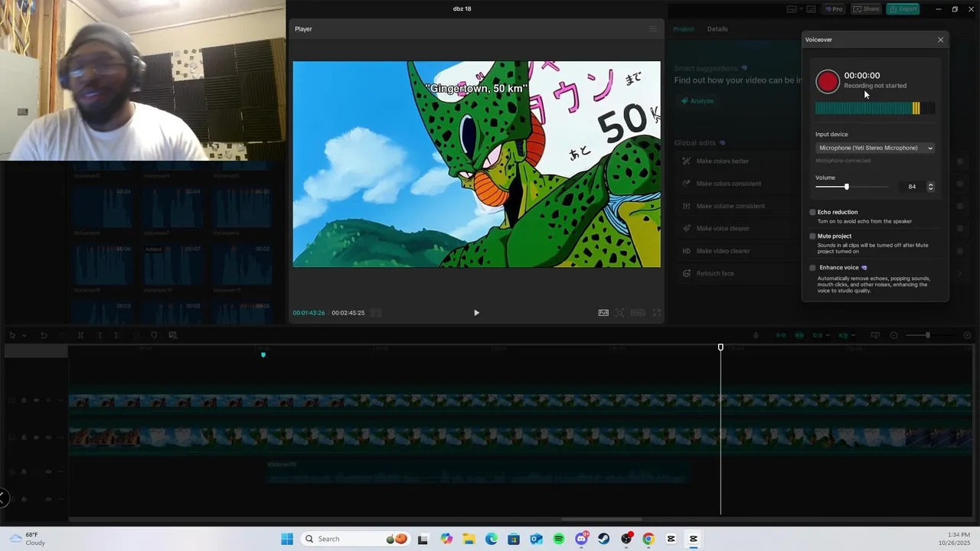Click the Split icon in timeline toolbar

click(80, 335)
